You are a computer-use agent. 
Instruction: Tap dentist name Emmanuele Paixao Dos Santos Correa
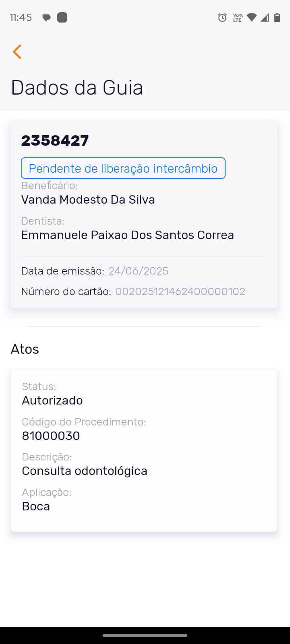tap(127, 235)
